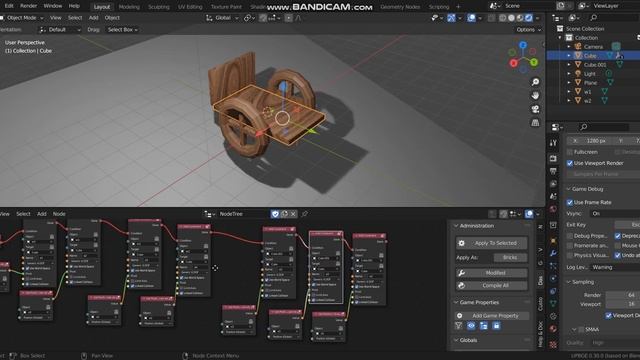Open the World properties tab icon
The height and width of the screenshot is (360, 640).
pos(553,209)
